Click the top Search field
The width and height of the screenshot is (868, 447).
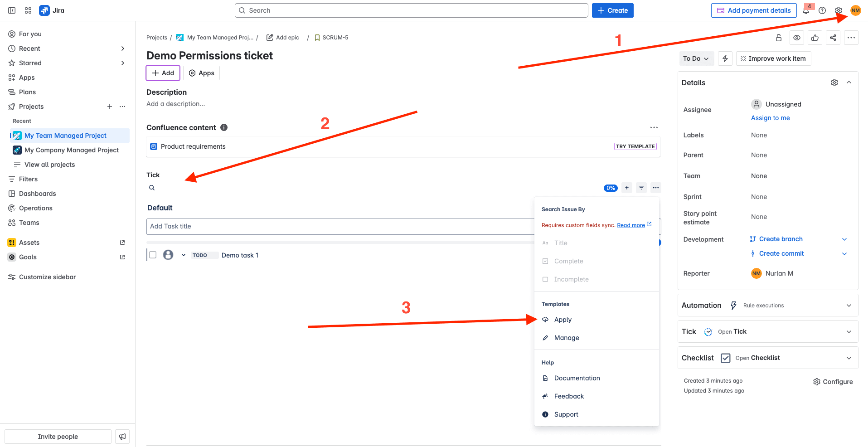pos(412,10)
